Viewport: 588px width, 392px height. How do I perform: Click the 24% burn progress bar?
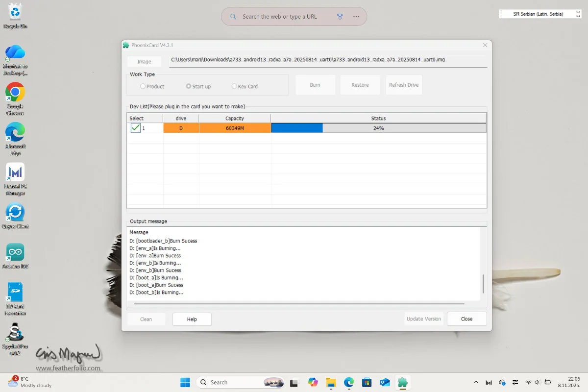coord(378,128)
